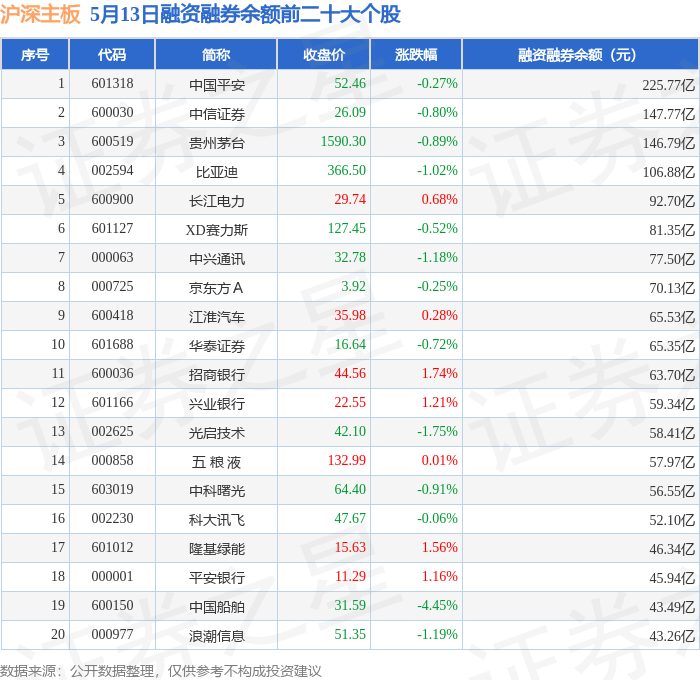
Task: Click change value -0.06%
Action: tap(437, 519)
